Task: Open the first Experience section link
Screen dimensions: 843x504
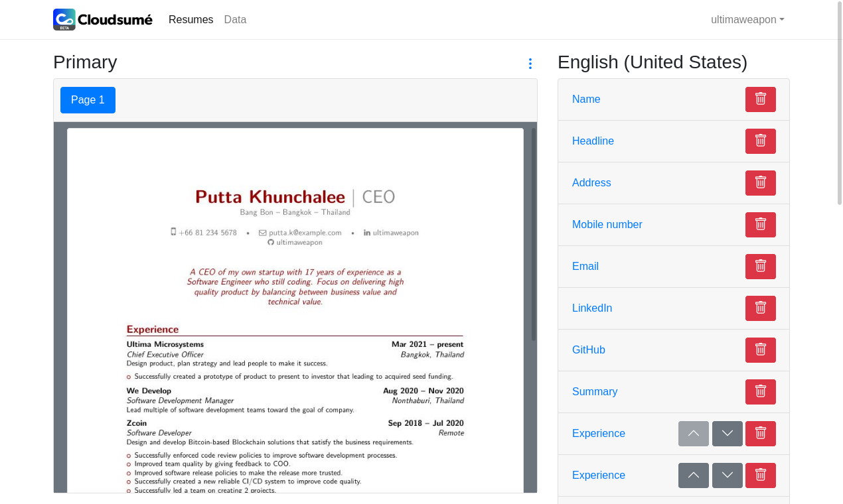Action: 599,434
